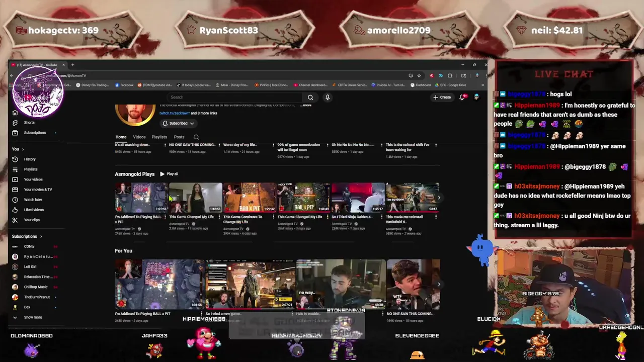Image resolution: width=644 pixels, height=362 pixels.
Task: Open the GFX - Google Drive bookmark
Action: pyautogui.click(x=451, y=85)
